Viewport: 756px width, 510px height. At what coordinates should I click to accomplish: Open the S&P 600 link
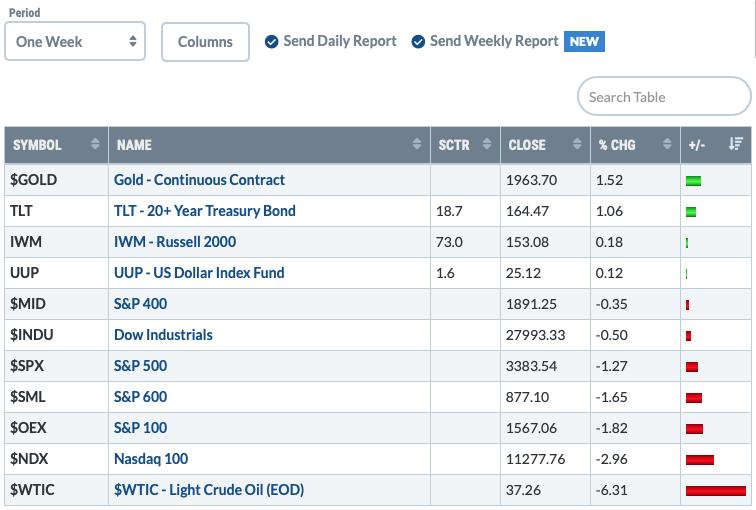[140, 397]
